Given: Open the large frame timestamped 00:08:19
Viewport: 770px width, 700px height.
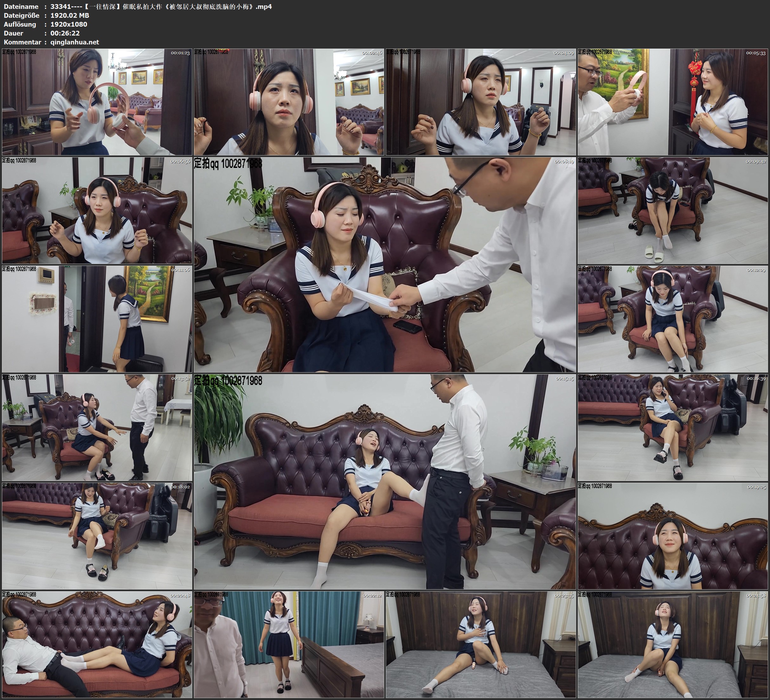Looking at the screenshot, I should click(x=385, y=264).
